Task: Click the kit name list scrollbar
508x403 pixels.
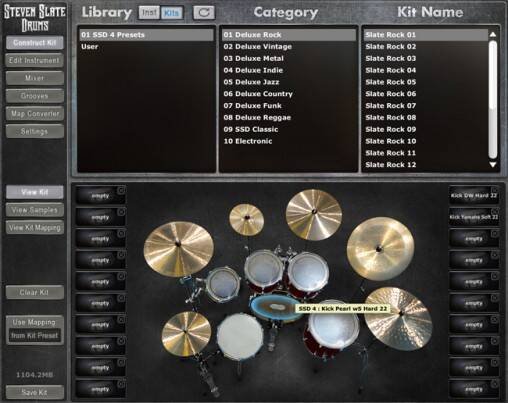Action: [x=493, y=99]
